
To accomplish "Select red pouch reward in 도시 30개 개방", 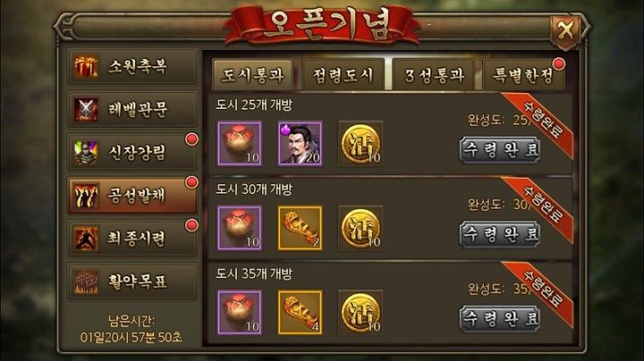I will pyautogui.click(x=240, y=228).
